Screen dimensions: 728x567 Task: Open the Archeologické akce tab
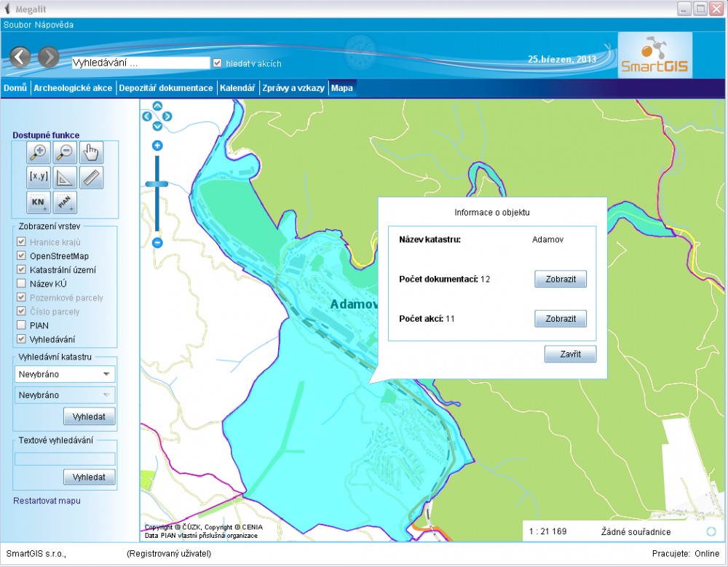point(73,88)
